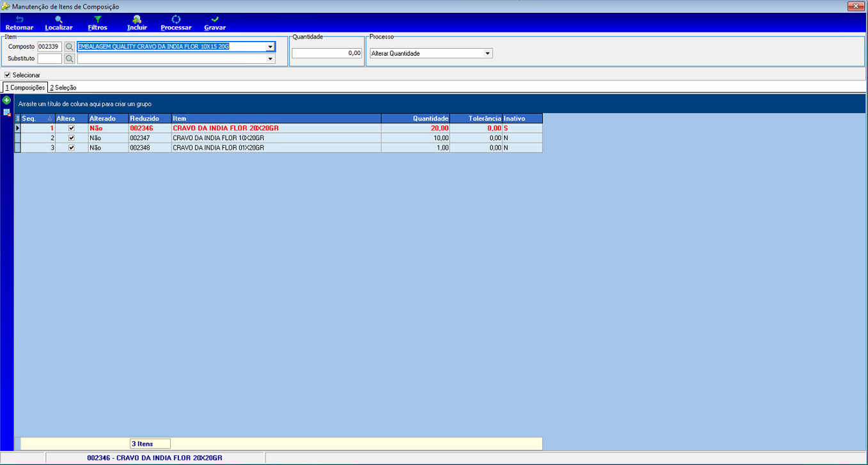Click the green plus icon in left sidebar

(x=6, y=100)
